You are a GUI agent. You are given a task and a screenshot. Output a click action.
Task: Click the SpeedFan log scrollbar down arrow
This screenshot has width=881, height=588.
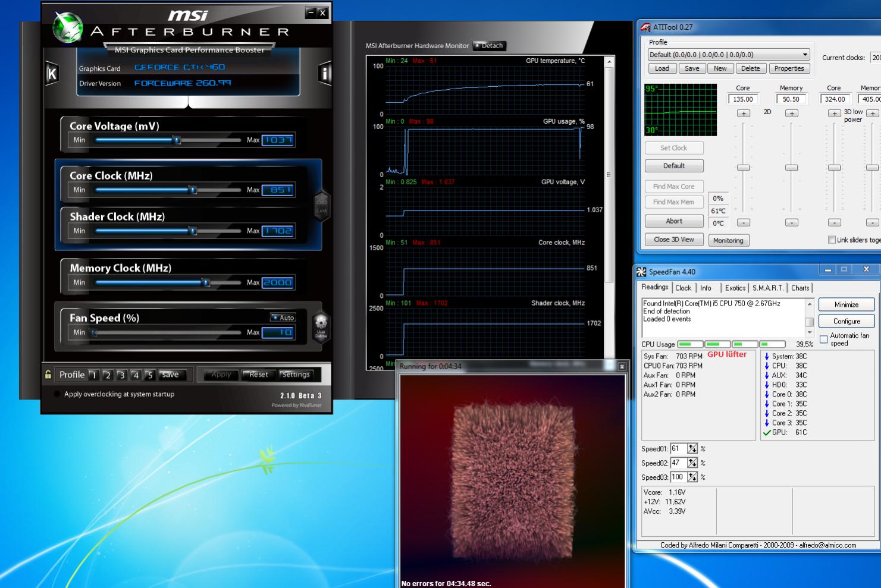(x=809, y=332)
